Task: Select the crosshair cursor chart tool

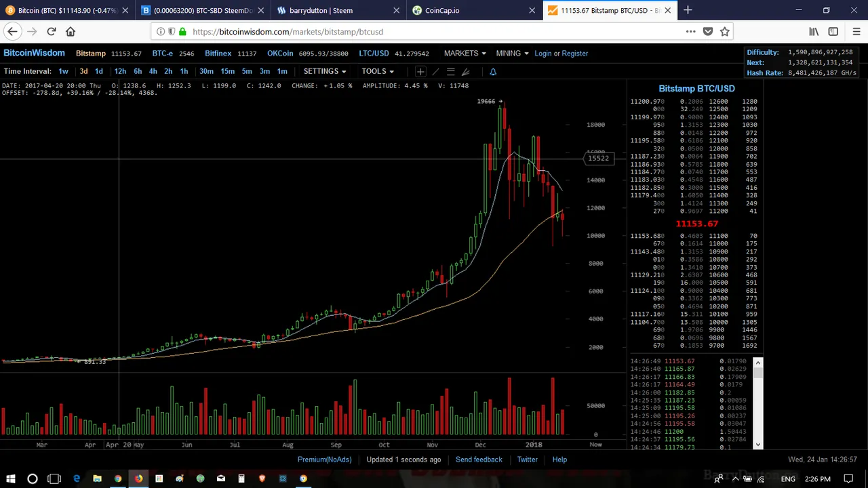Action: [420, 71]
